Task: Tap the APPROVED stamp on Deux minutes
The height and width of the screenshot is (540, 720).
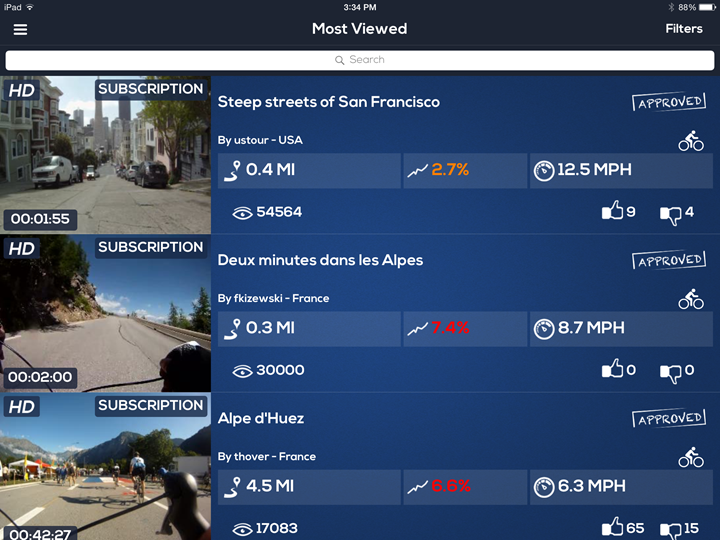Action: tap(669, 260)
